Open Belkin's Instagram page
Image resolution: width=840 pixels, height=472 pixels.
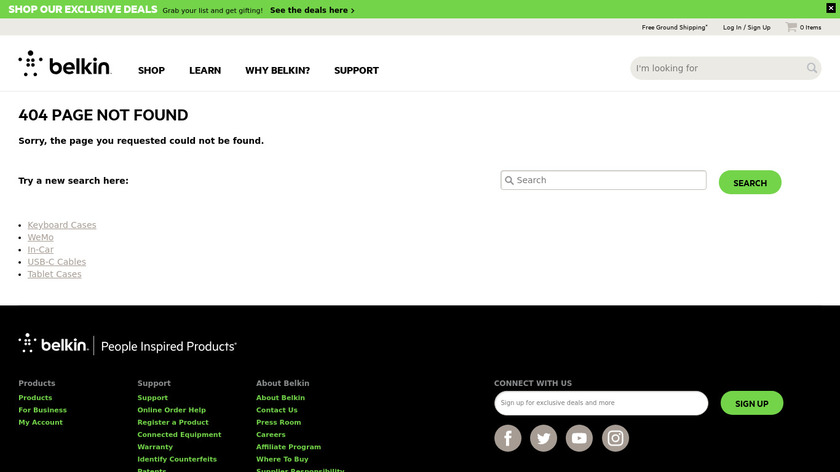[x=615, y=438]
